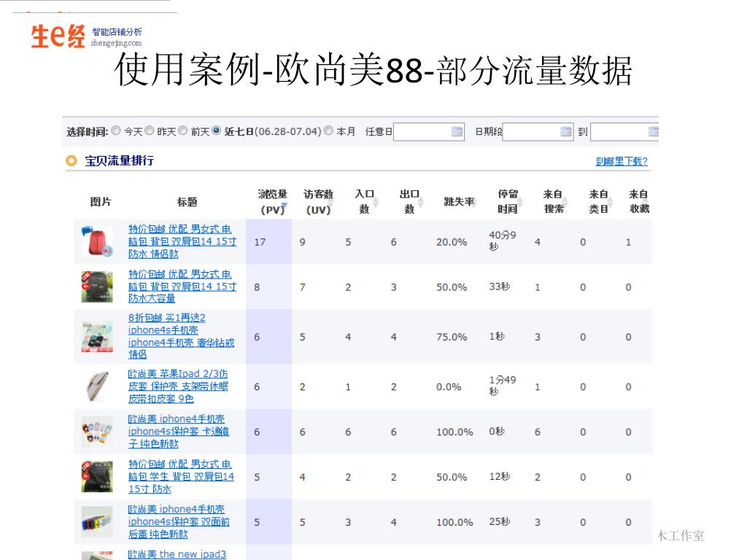Screen dimensions: 747x560
Task: Open thumbnail of 防水大容量 backpack row
Action: click(97, 287)
